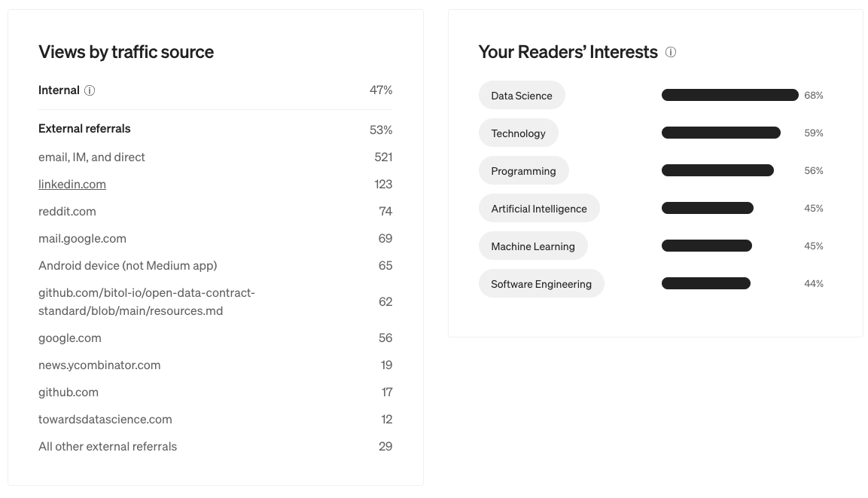Click the All other external referrals row
Viewport: 868px width, 498px height.
coord(107,446)
